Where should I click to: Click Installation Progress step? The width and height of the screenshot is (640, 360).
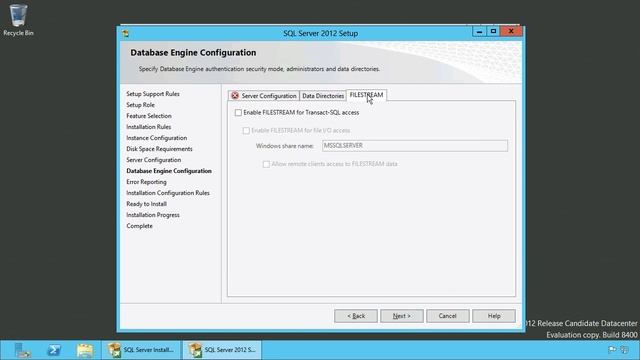tap(153, 215)
